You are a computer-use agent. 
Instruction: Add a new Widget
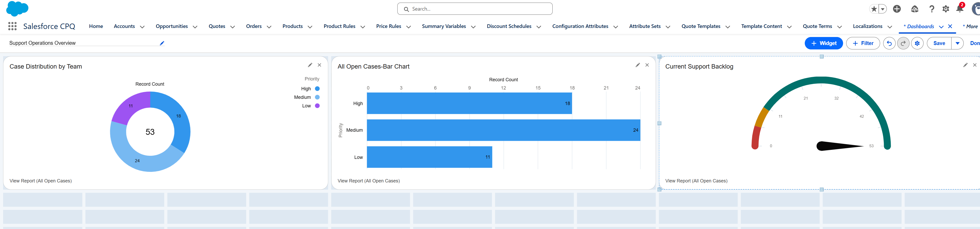pyautogui.click(x=824, y=43)
